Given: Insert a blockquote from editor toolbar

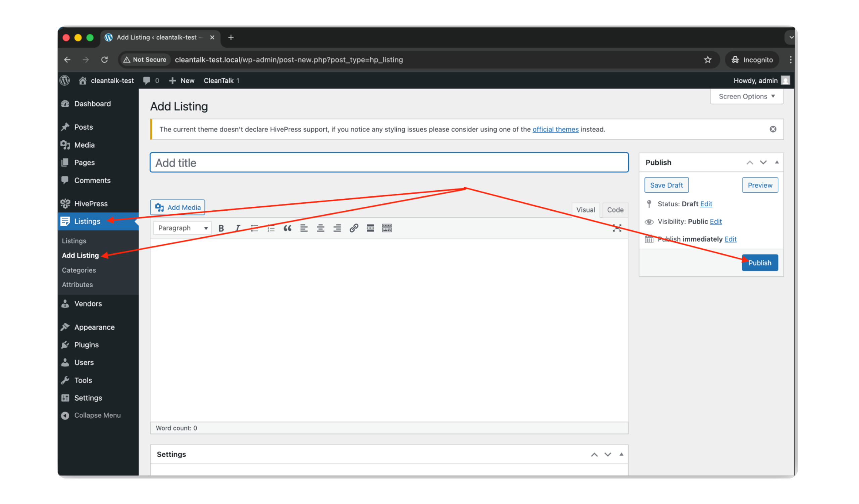Looking at the screenshot, I should pyautogui.click(x=287, y=228).
